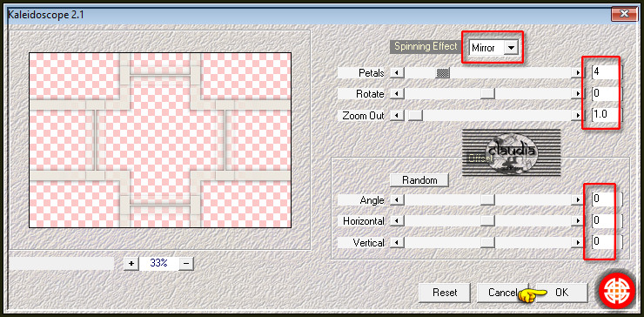Click the Rotate slider thumb
644x317 pixels.
click(487, 94)
